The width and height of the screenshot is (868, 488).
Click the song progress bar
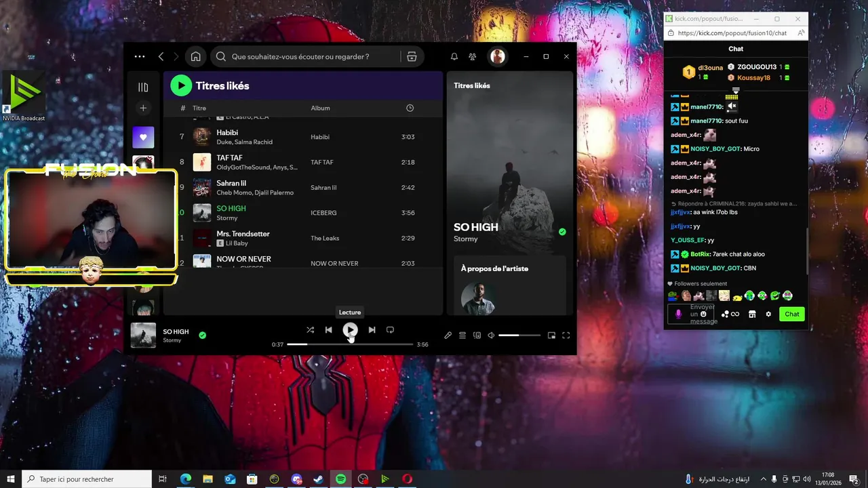(x=350, y=344)
